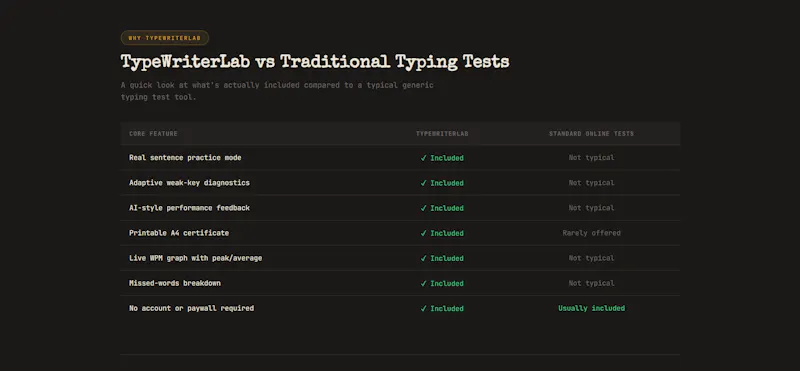Click the heading TypeWriterLab vs Traditional Typing Tests
This screenshot has width=800, height=371.
tap(315, 62)
